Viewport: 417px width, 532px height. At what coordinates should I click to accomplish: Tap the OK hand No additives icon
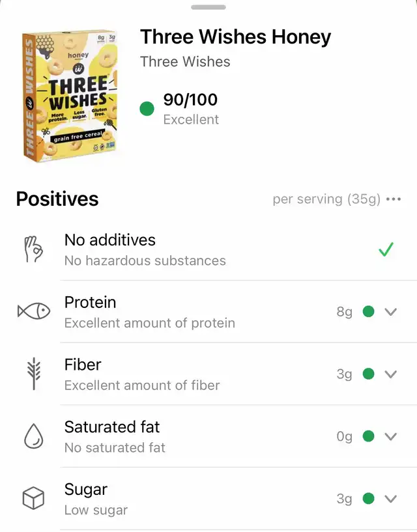pyautogui.click(x=33, y=249)
